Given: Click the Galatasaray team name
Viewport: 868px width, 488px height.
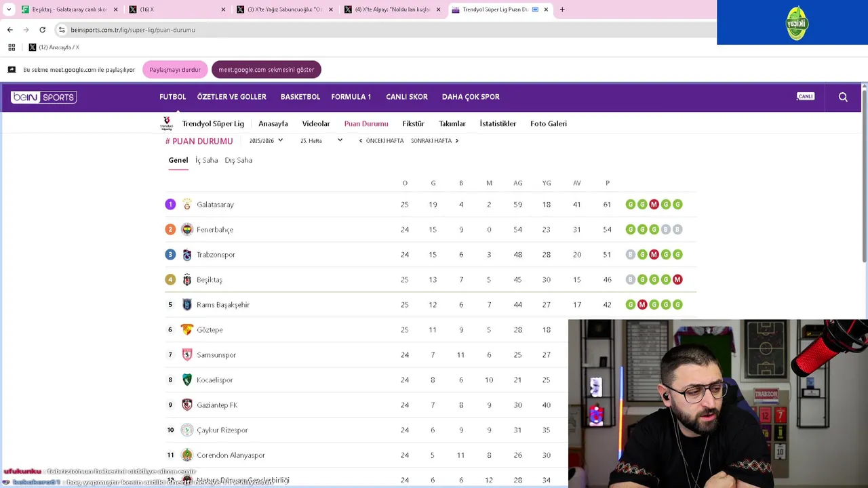Looking at the screenshot, I should click(215, 204).
